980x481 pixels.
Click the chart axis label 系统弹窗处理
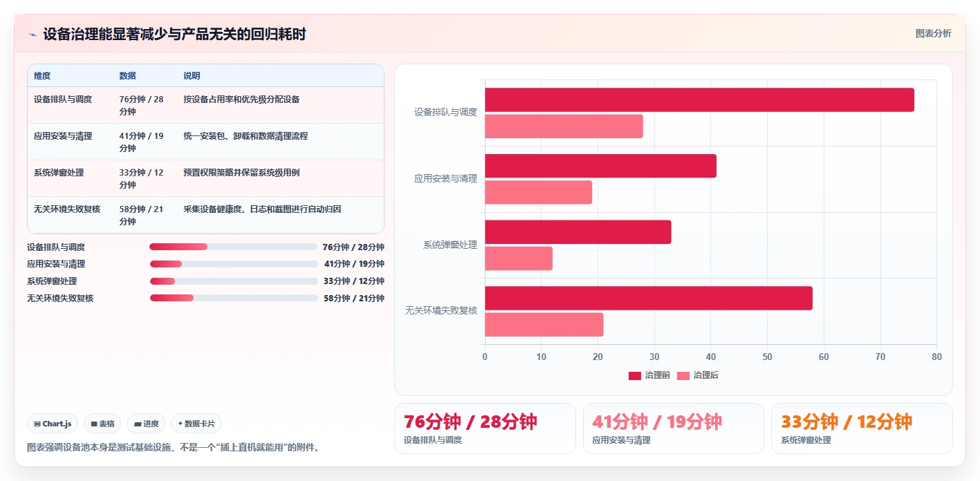450,245
